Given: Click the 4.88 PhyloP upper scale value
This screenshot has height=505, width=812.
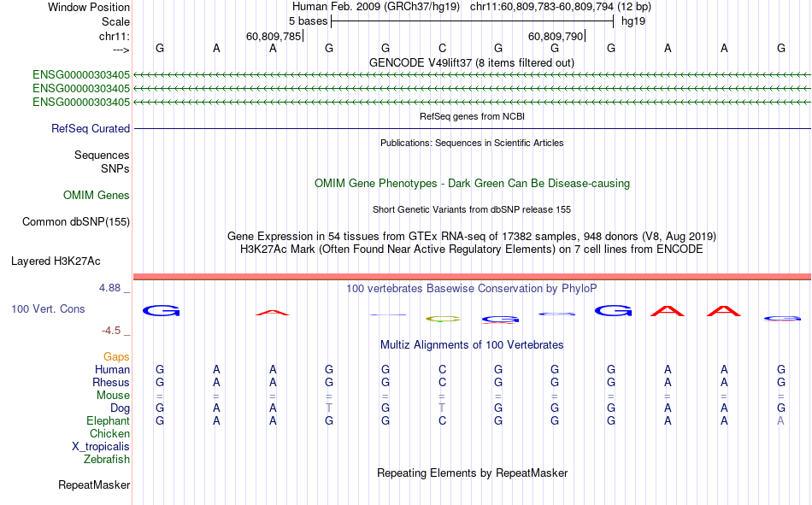Looking at the screenshot, I should [109, 288].
